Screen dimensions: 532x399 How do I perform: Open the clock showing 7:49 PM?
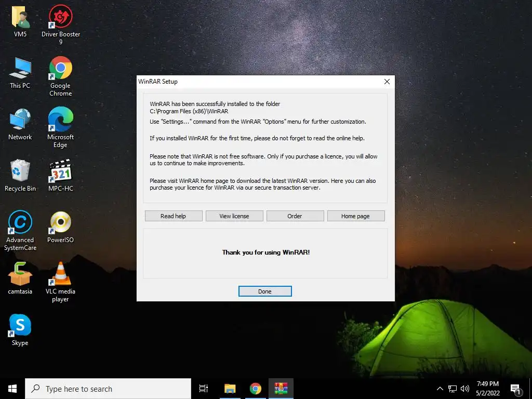coord(488,389)
